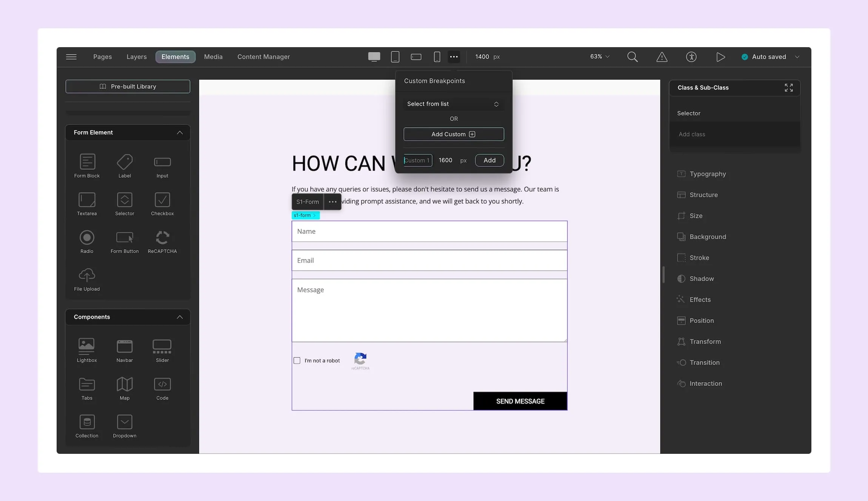The image size is (868, 501).
Task: Click the Add button for custom breakpoint
Action: coord(490,160)
